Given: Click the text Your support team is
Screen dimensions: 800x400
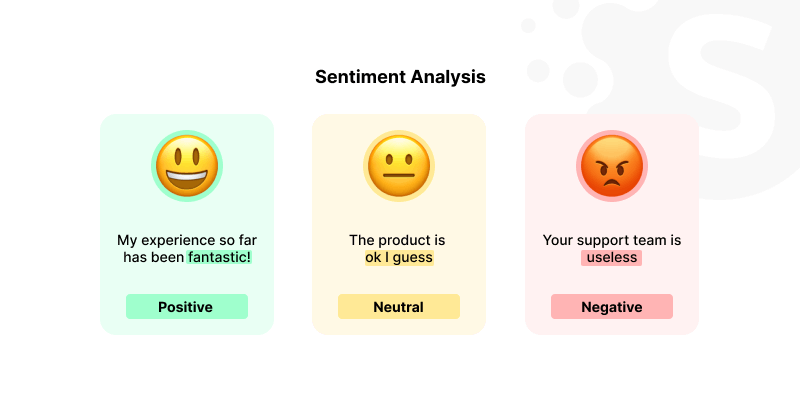Looking at the screenshot, I should tap(612, 240).
